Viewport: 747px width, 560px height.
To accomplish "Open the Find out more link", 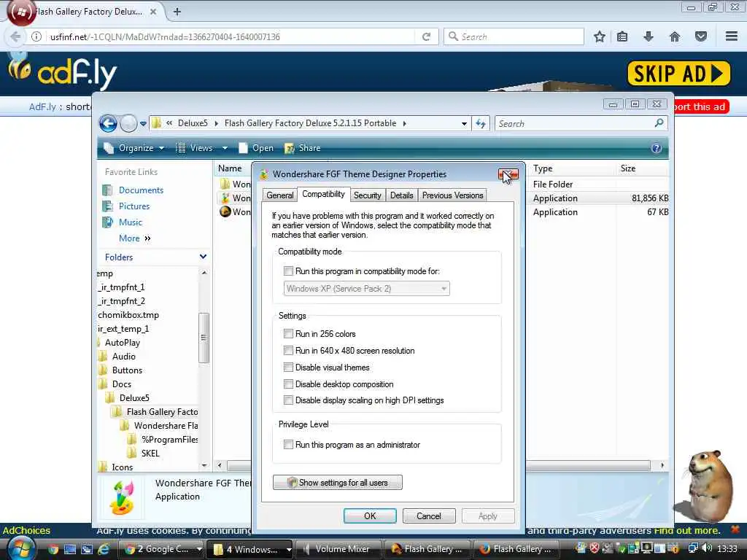I will click(686, 530).
